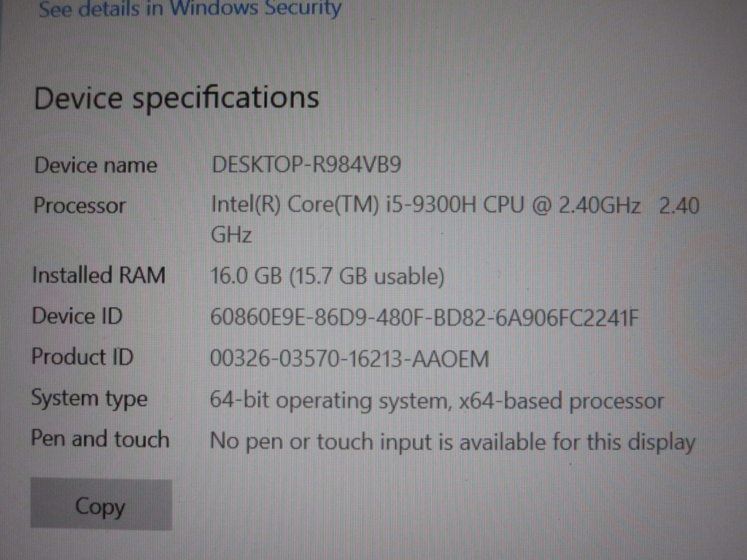
Task: Open the See details in Windows Security link
Action: 190,9
